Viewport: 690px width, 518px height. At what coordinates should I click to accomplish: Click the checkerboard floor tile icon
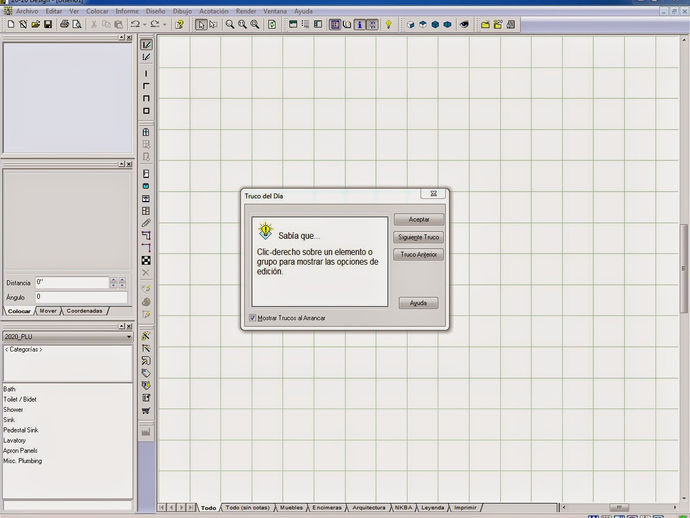click(x=146, y=261)
